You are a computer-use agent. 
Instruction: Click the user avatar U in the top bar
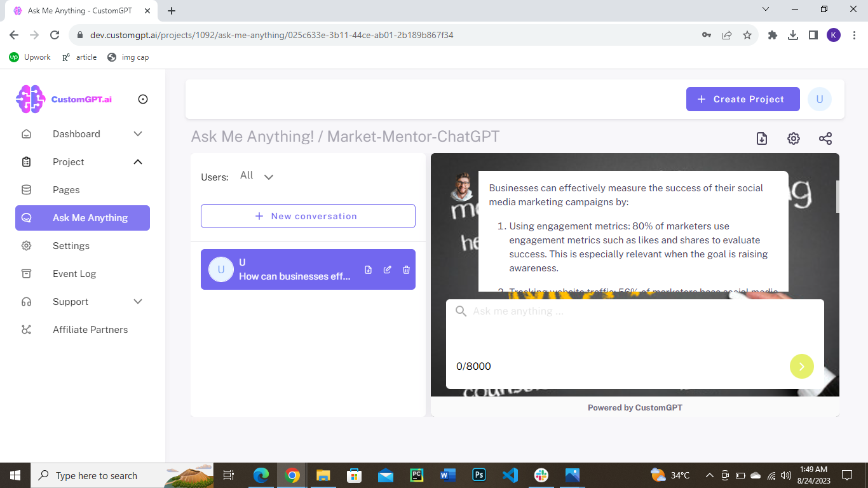[x=820, y=99]
